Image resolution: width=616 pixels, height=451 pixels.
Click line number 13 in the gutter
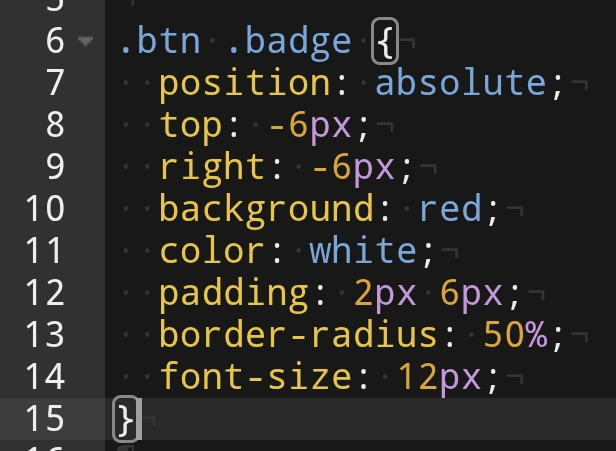click(x=44, y=335)
